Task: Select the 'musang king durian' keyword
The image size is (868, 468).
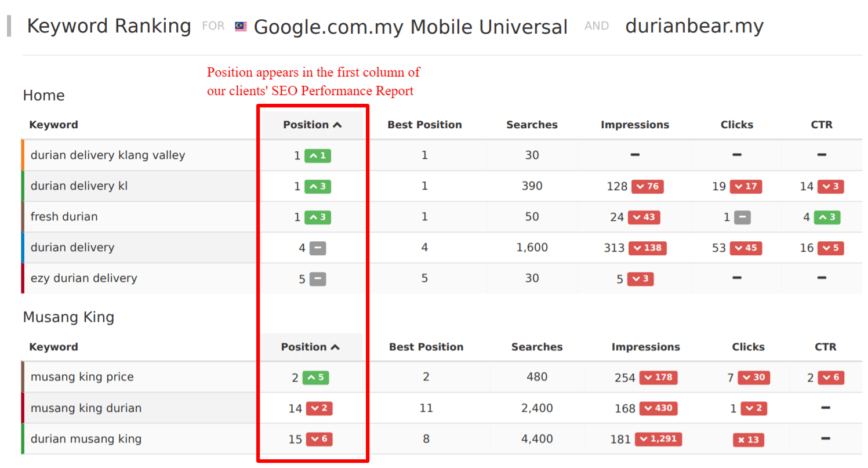Action: tap(86, 408)
